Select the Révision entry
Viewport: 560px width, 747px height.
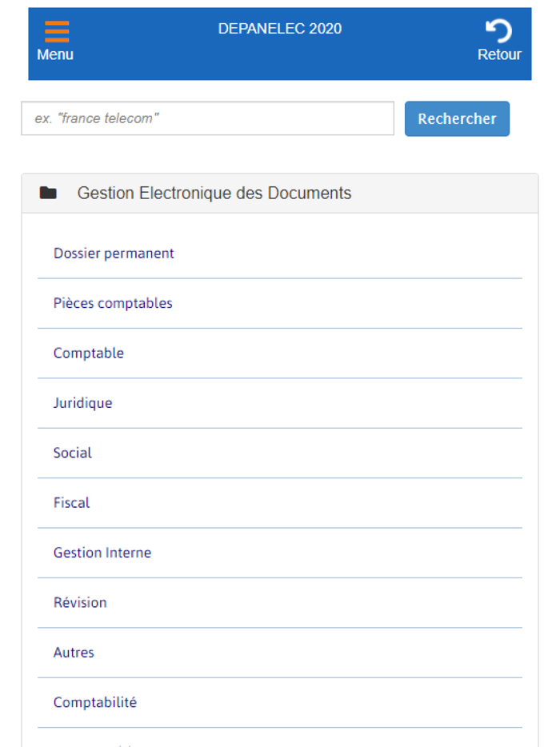pyautogui.click(x=80, y=602)
